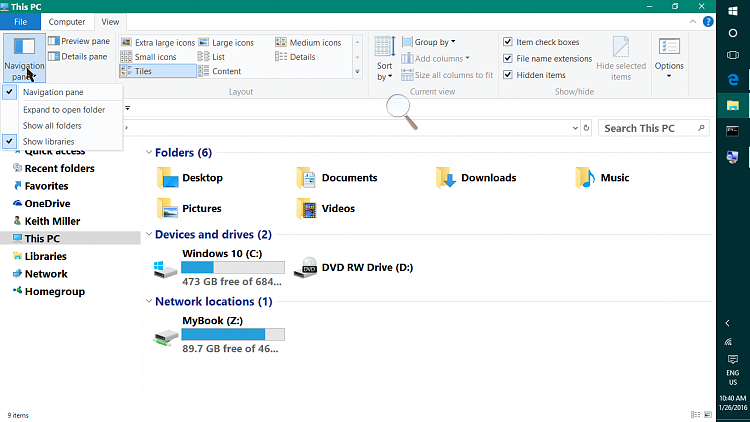Open the Sort by dropdown

pos(385,58)
